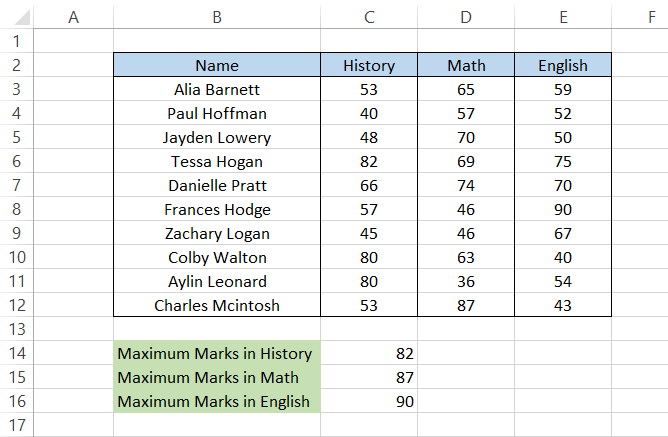Select the Jayden Lowery cell
The height and width of the screenshot is (437, 668).
coord(217,137)
